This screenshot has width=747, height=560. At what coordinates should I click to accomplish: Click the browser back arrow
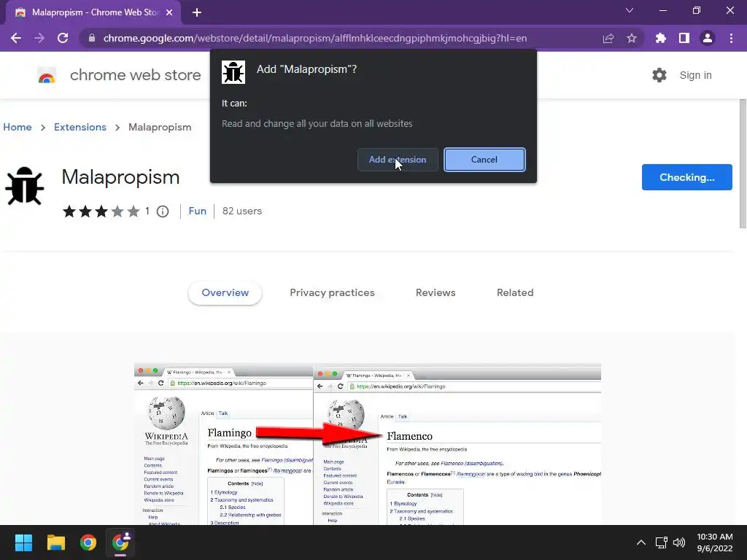click(16, 38)
